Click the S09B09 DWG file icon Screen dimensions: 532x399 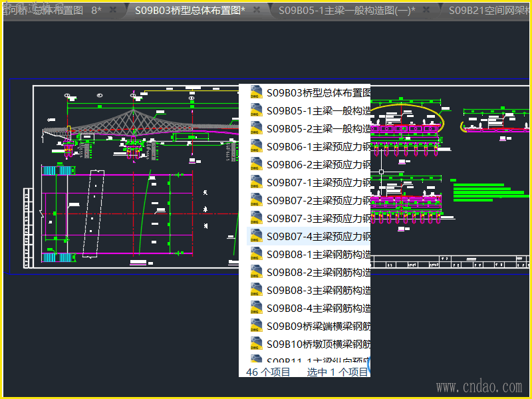(256, 326)
